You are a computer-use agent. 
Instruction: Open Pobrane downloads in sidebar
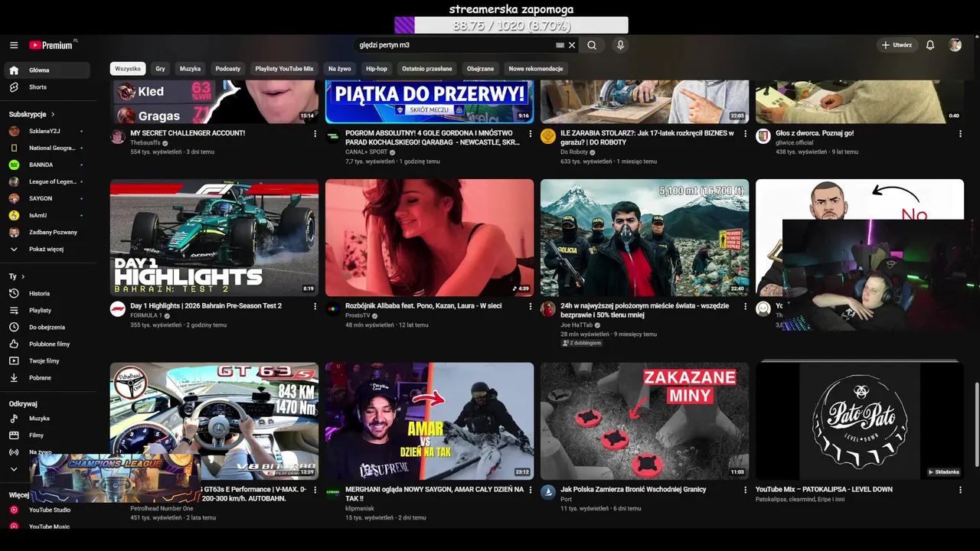click(49, 378)
